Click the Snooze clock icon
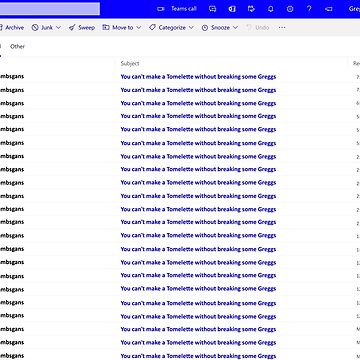The height and width of the screenshot is (360, 360). [x=205, y=28]
